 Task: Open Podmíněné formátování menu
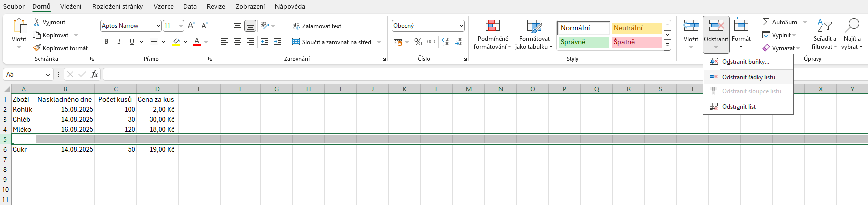coord(493,35)
